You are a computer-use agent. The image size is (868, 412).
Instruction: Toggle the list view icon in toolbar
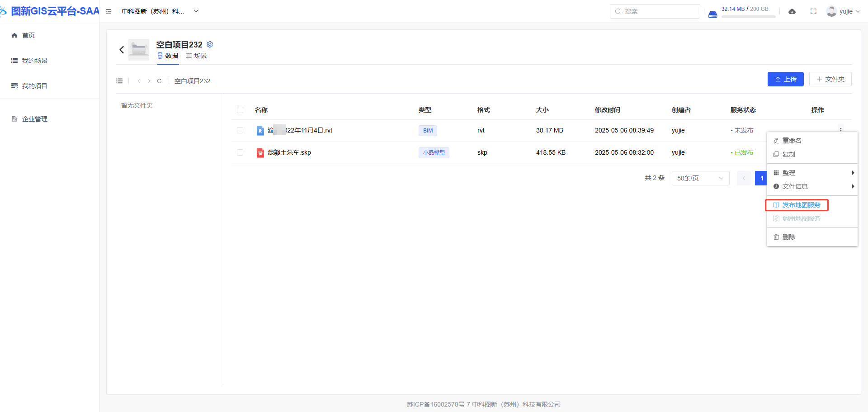[119, 81]
